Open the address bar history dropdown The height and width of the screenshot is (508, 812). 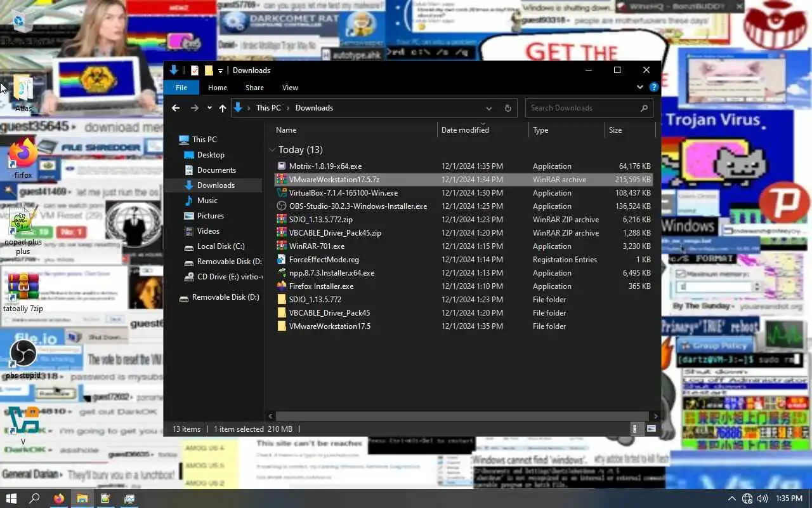click(x=488, y=108)
